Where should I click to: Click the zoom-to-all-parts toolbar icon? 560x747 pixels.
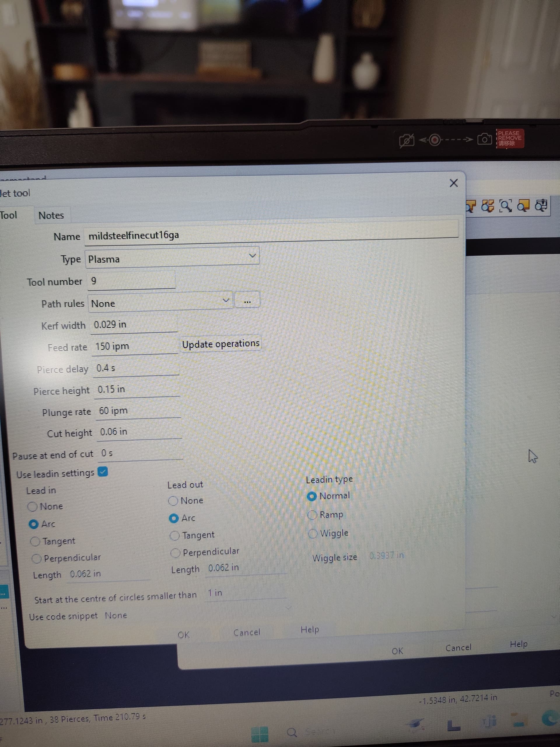tap(487, 206)
